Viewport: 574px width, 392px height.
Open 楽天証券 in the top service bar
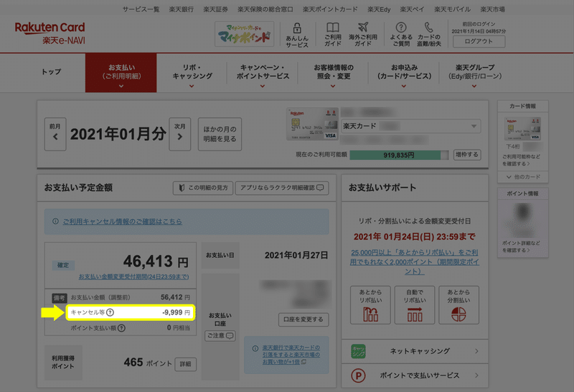tap(216, 9)
